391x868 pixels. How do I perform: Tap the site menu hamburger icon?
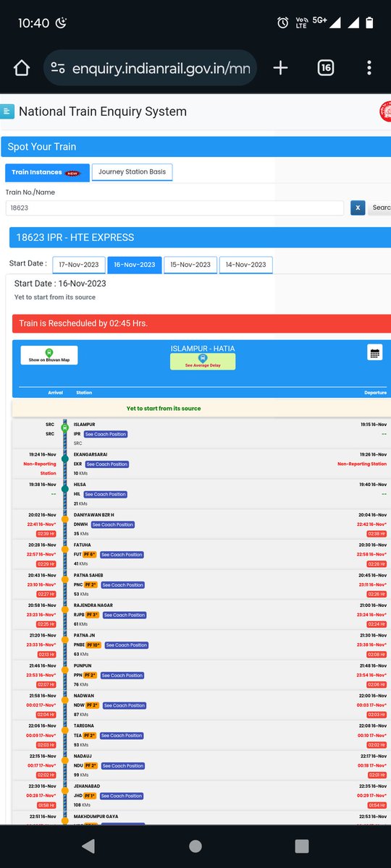[8, 111]
